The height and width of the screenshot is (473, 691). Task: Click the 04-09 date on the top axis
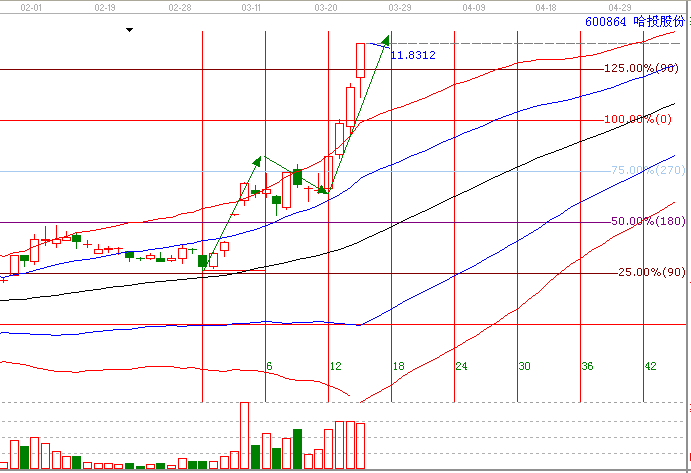(x=474, y=7)
